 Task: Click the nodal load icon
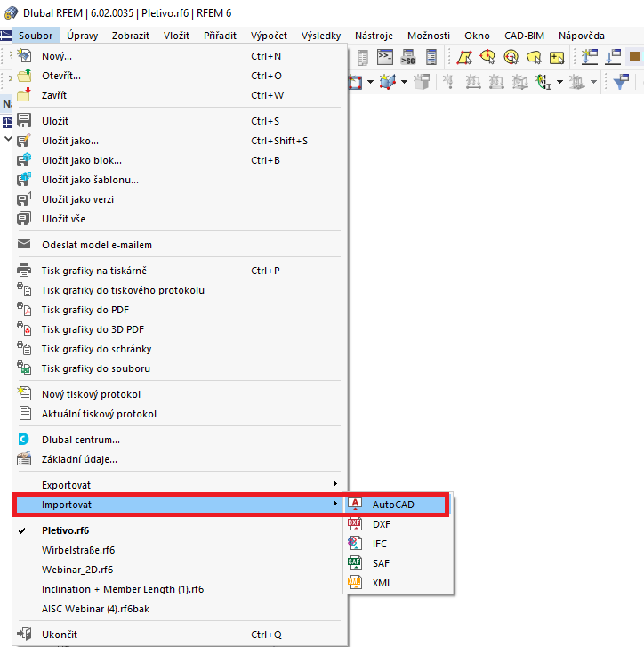(448, 82)
